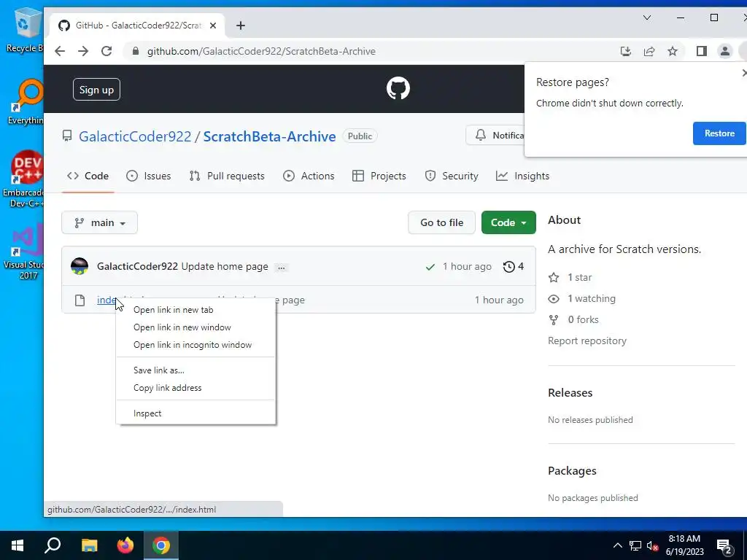
Task: Open the green Code dropdown button
Action: click(508, 223)
